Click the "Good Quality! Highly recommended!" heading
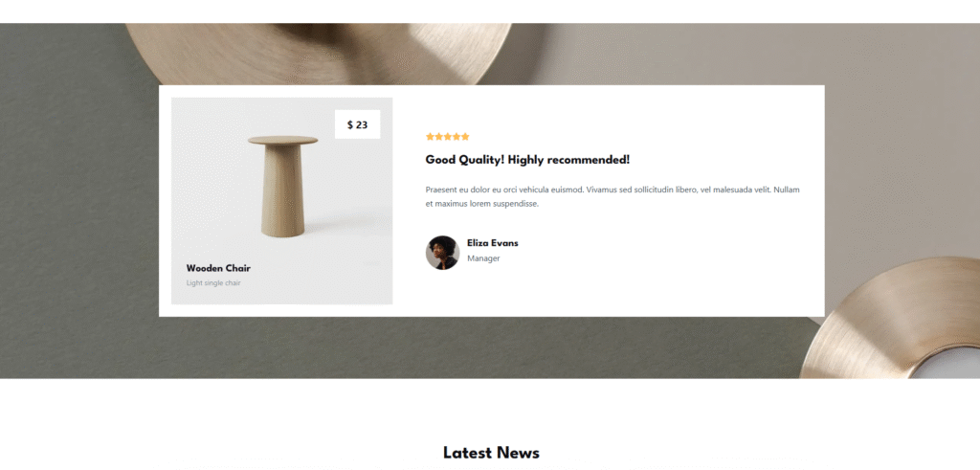The image size is (980, 470). (527, 160)
